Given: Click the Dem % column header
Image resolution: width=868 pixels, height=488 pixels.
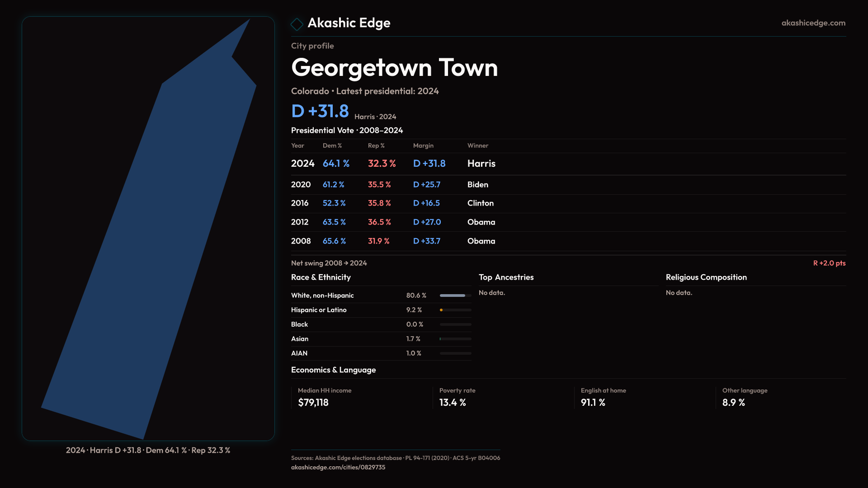Looking at the screenshot, I should [x=332, y=145].
